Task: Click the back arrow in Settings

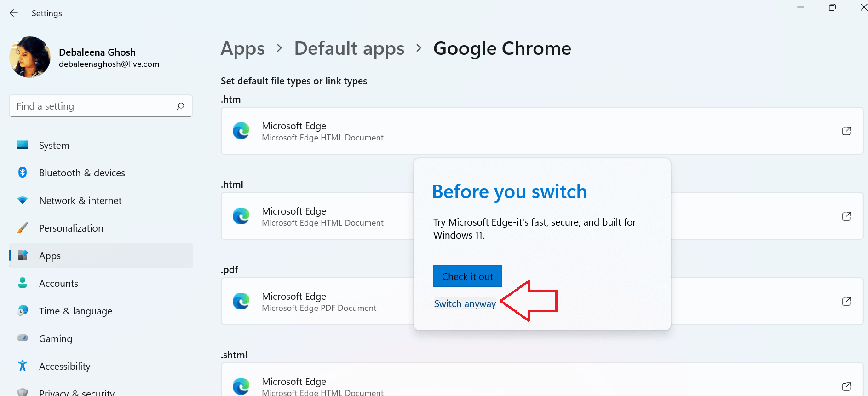Action: pyautogui.click(x=14, y=13)
